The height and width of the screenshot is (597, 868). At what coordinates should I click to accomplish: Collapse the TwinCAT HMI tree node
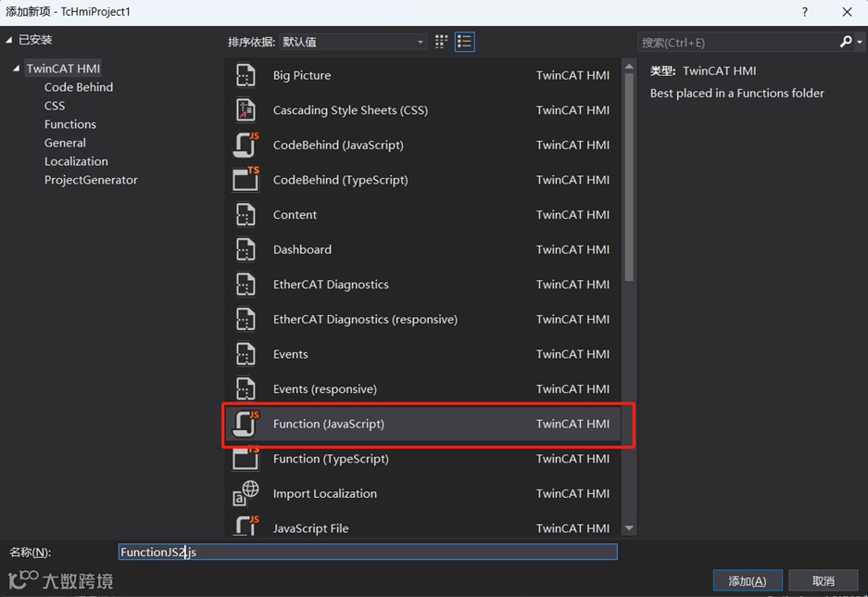tap(16, 69)
